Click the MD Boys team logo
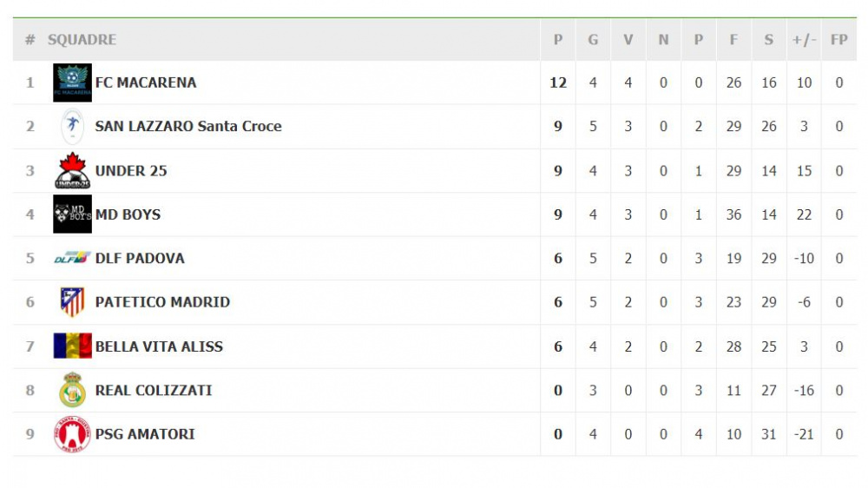This screenshot has width=868, height=488. [x=73, y=214]
